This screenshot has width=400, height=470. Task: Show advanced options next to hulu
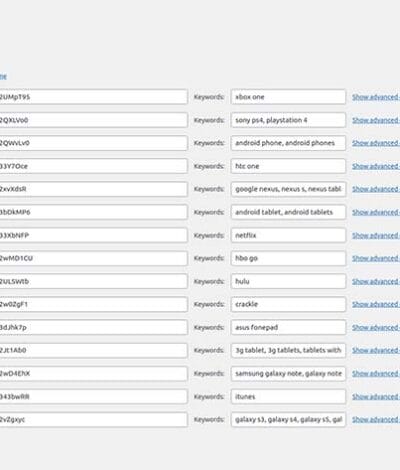376,281
